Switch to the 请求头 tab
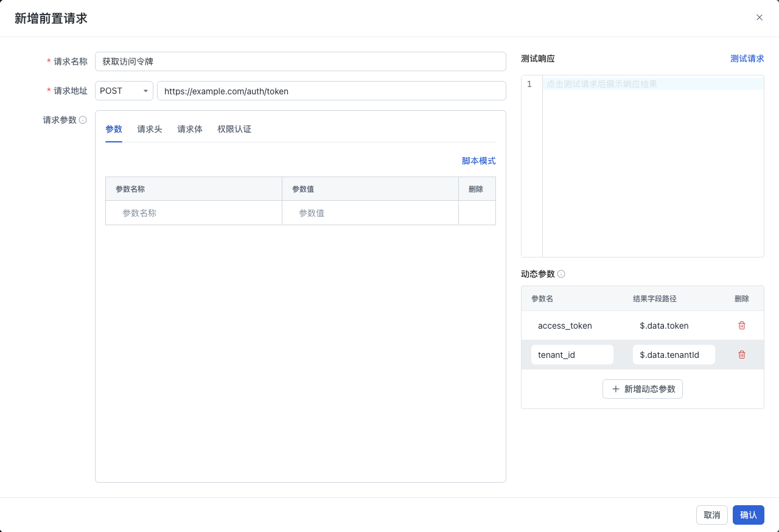The height and width of the screenshot is (532, 779). tap(150, 129)
